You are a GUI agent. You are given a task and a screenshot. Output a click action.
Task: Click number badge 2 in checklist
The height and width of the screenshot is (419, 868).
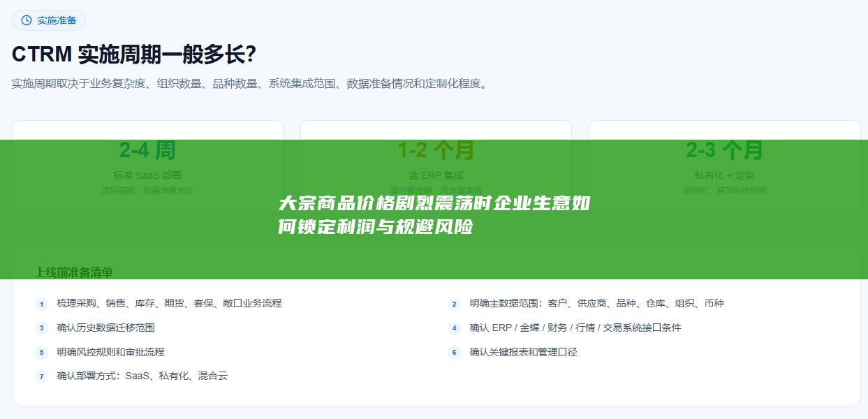tap(455, 304)
